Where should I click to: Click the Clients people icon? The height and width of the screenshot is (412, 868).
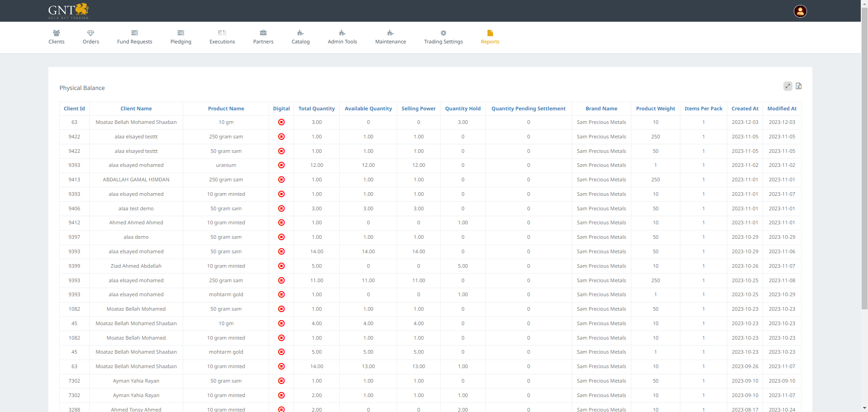(x=57, y=33)
